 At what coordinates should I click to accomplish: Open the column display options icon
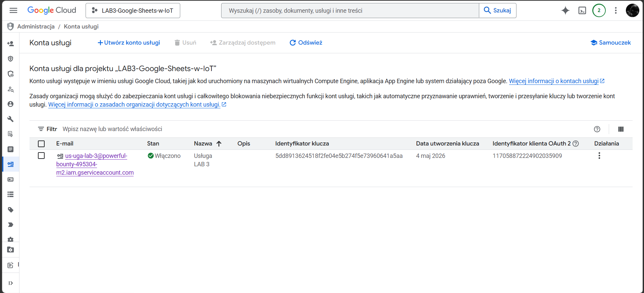(621, 129)
